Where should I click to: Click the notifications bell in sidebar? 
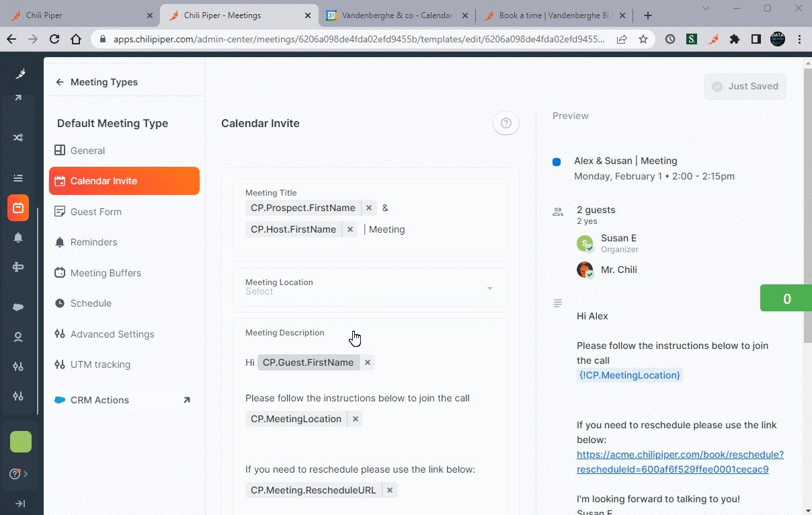pos(18,237)
